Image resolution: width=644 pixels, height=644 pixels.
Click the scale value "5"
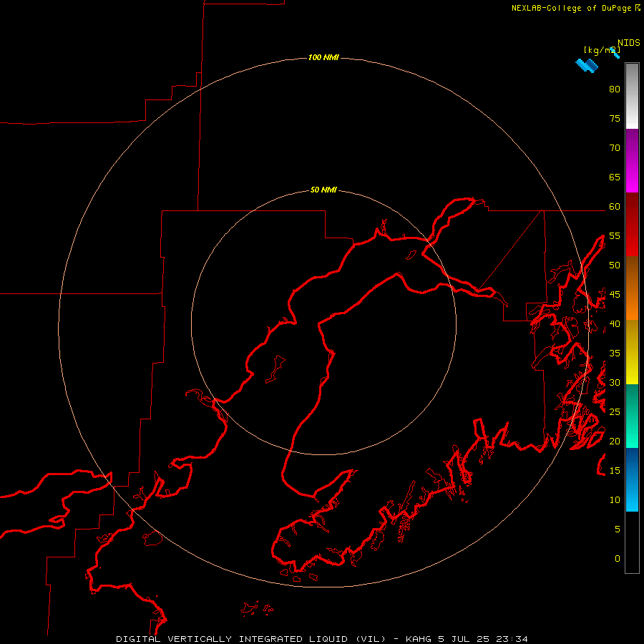point(618,530)
